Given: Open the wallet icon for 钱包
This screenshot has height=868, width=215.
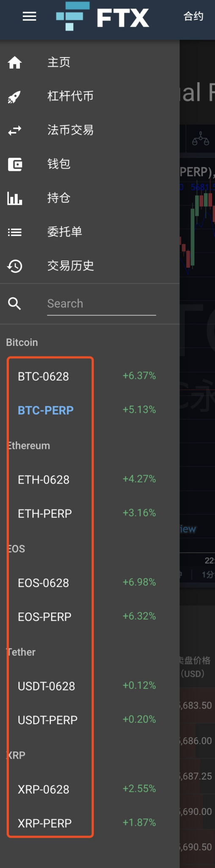Looking at the screenshot, I should point(15,164).
